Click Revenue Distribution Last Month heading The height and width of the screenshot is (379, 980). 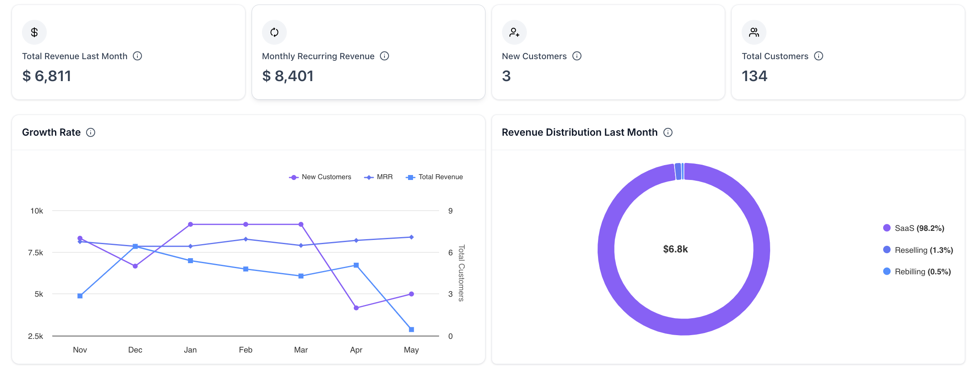pos(579,132)
